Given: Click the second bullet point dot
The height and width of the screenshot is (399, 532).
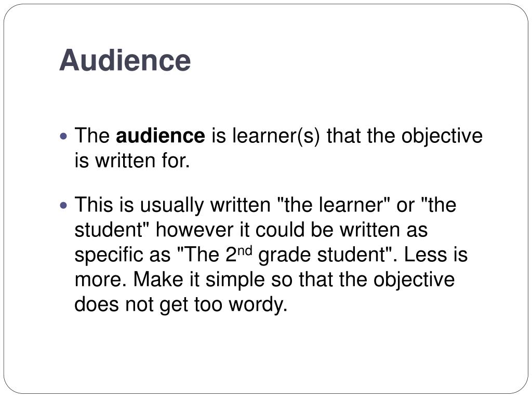Looking at the screenshot, I should click(x=63, y=205).
